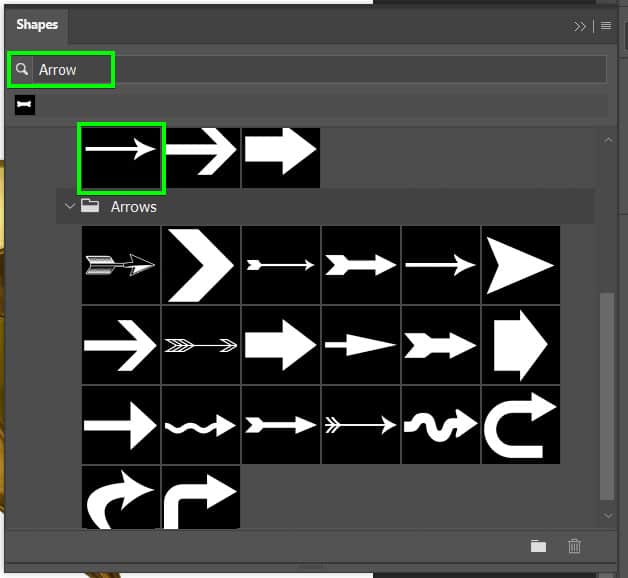Select the feathered arrow shape thumbnail
This screenshot has height=578, width=628.
pos(120,265)
